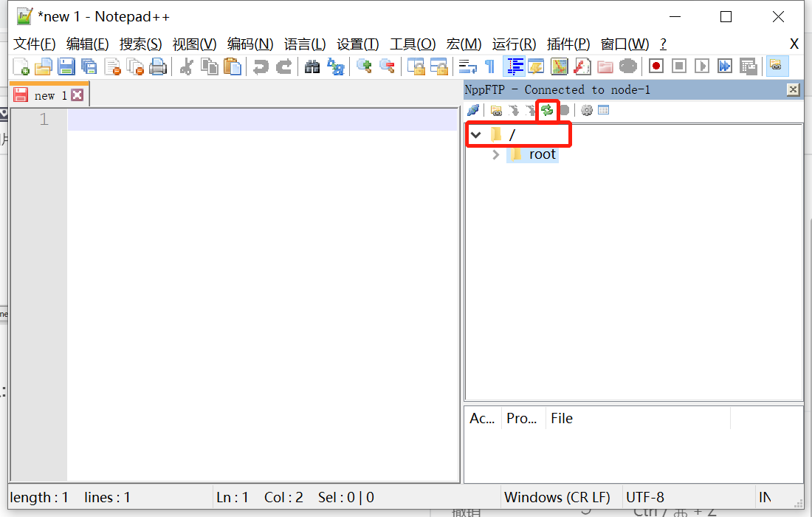Image resolution: width=812 pixels, height=517 pixels.
Task: Click the Open file toolbar icon
Action: pyautogui.click(x=44, y=66)
